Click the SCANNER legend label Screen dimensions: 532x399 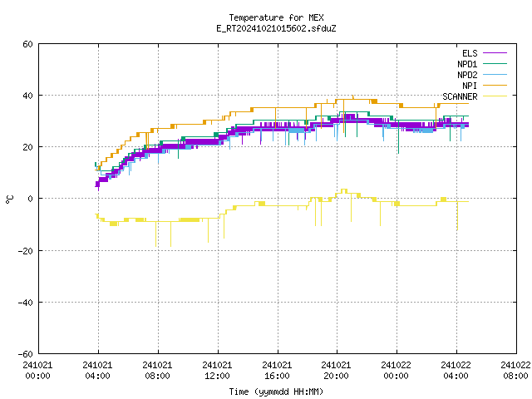(x=460, y=96)
